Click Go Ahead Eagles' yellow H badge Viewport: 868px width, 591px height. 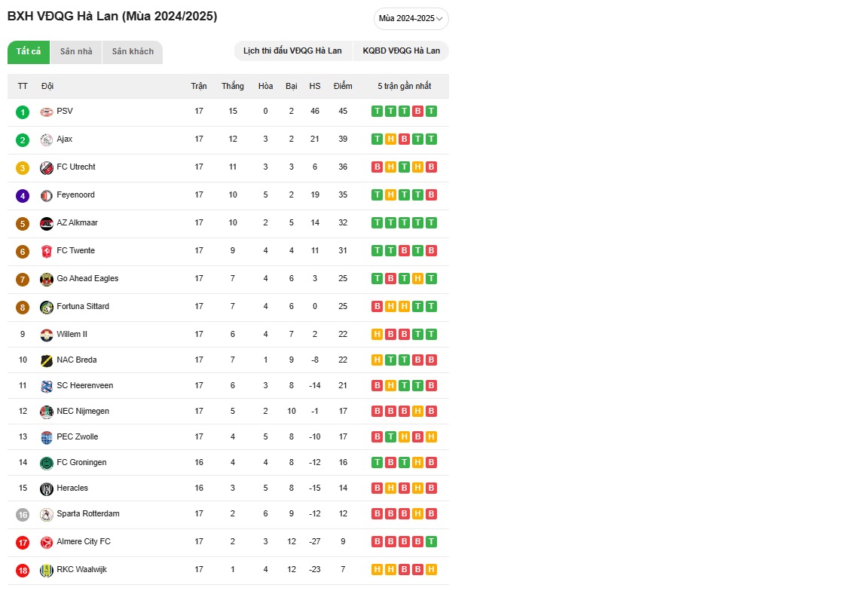[418, 279]
